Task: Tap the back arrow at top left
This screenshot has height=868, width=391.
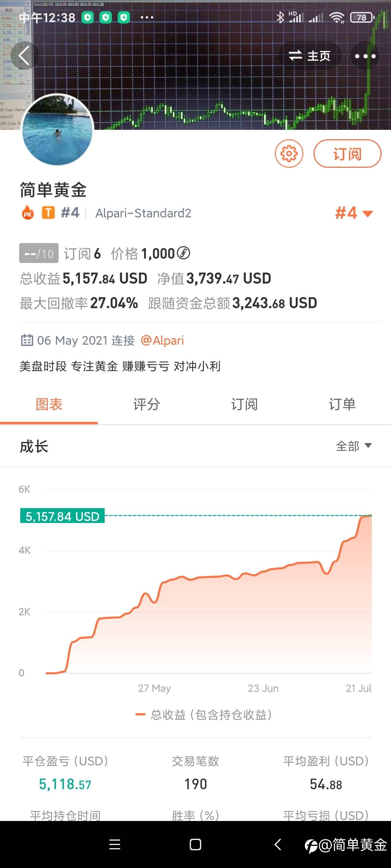Action: point(24,56)
